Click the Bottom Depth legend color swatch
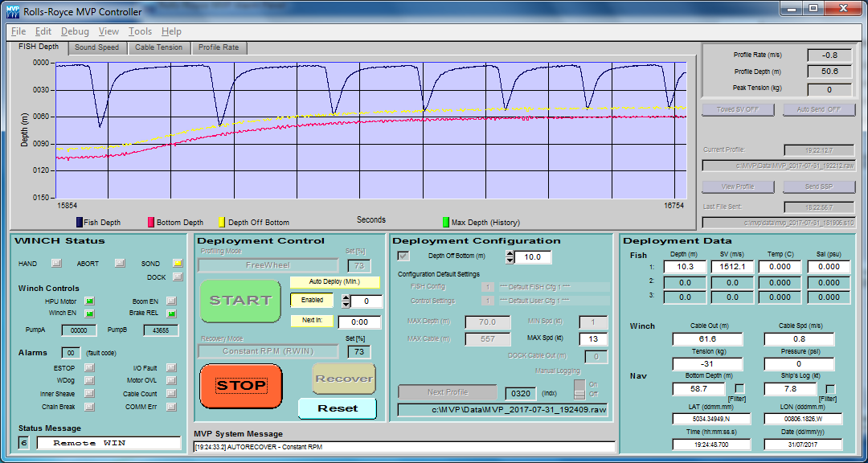The width and height of the screenshot is (868, 463). pos(149,222)
